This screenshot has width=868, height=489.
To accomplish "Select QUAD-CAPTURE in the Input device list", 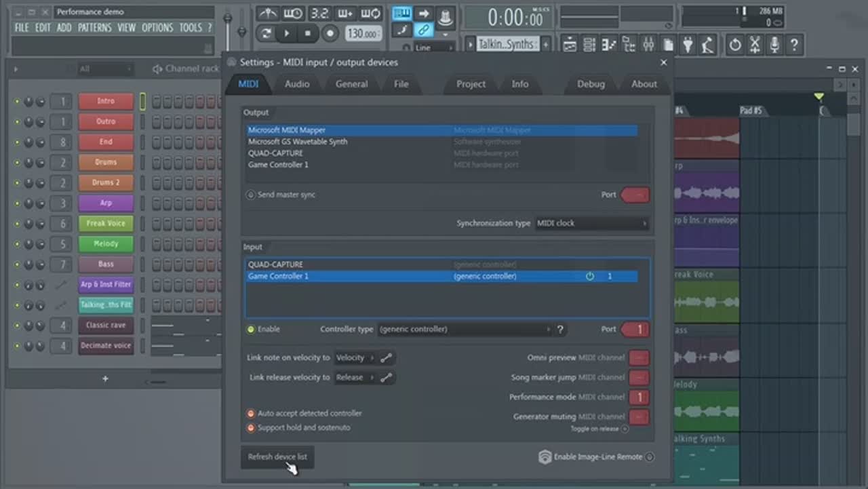I will click(x=276, y=265).
